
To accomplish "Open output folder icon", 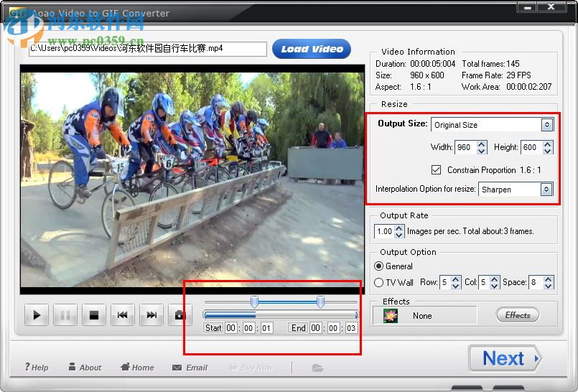I will pos(317,368).
